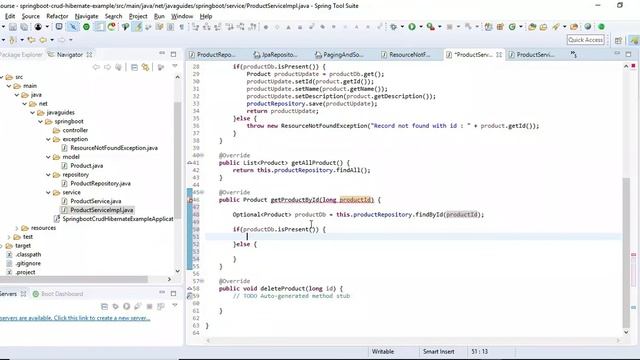Select ProductService.java in the Navigator tree
The height and width of the screenshot is (360, 640).
[x=96, y=201]
